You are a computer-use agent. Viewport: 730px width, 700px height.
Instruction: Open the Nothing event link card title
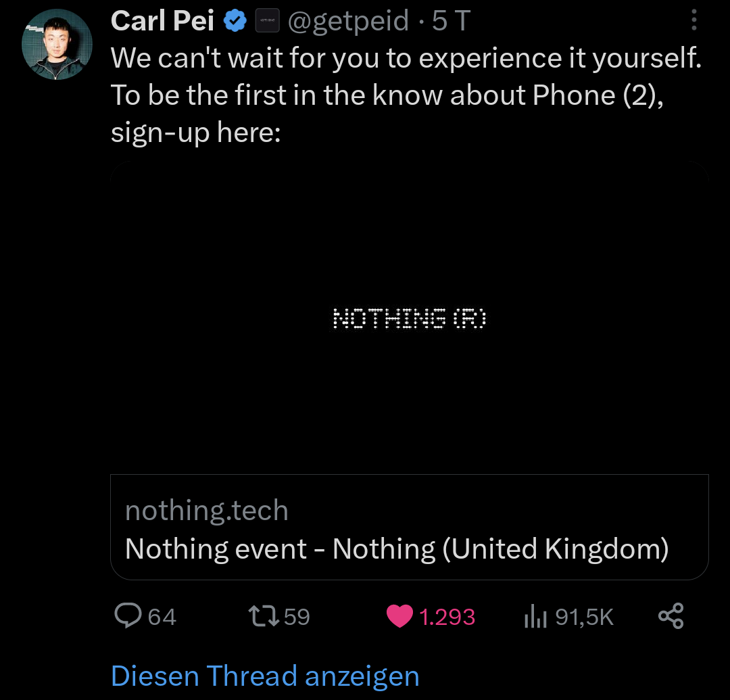click(397, 549)
